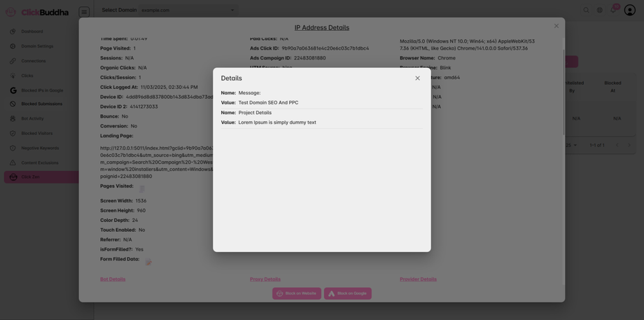Open the search icon in the header
Screen dimensions: 644x320
click(x=586, y=11)
